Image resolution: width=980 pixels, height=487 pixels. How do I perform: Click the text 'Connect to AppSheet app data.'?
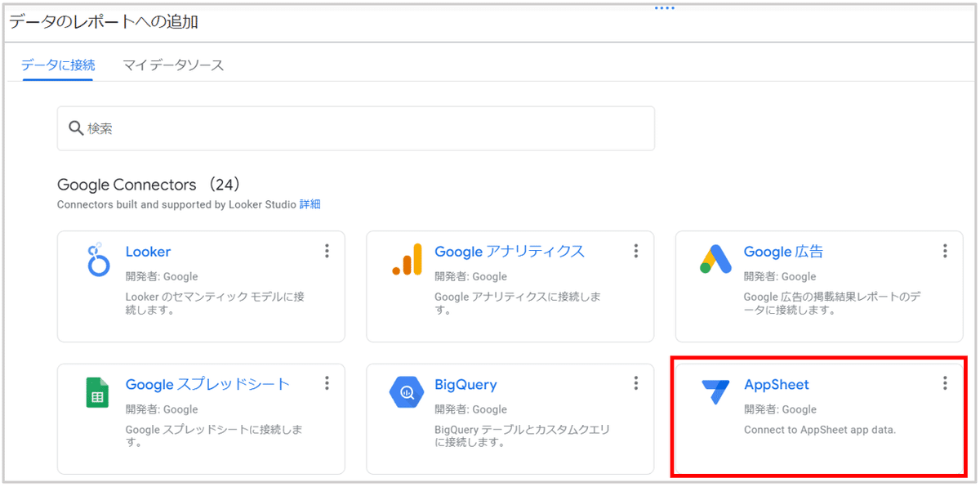(x=820, y=430)
